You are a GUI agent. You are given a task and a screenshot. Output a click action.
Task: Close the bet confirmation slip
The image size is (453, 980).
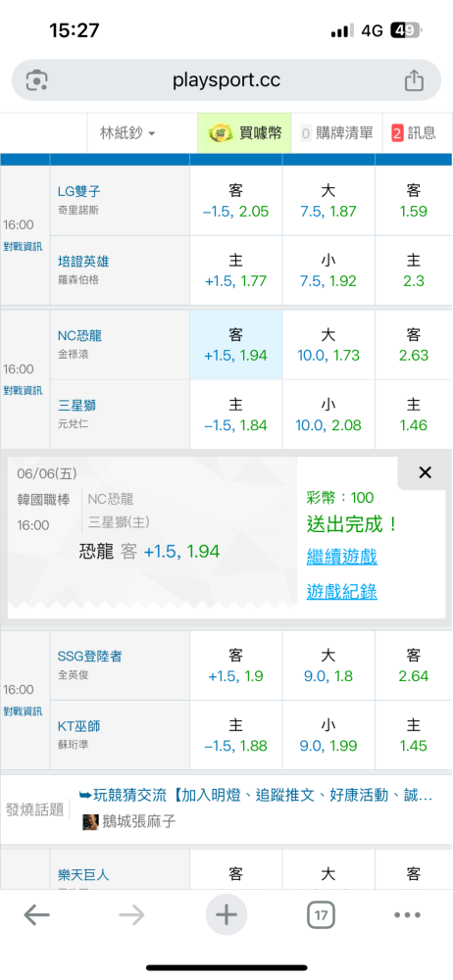425,473
